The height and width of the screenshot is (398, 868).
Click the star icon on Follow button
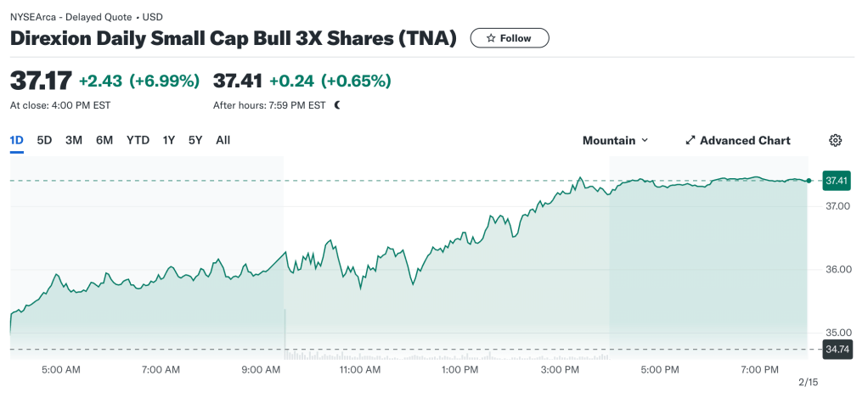490,38
